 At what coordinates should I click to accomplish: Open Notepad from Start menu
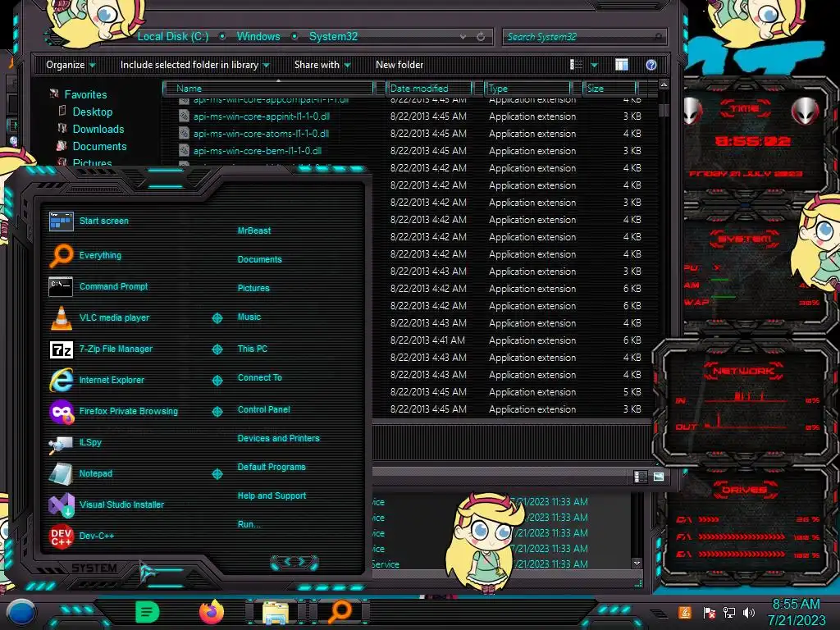pos(81,473)
